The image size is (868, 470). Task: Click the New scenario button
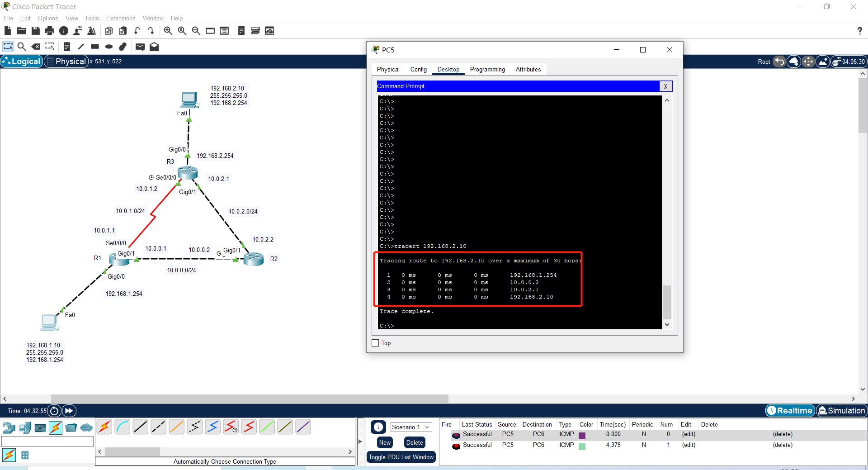tap(385, 442)
